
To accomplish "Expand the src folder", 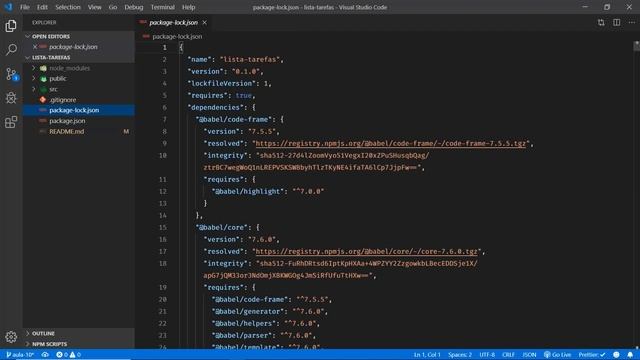I will 34,89.
